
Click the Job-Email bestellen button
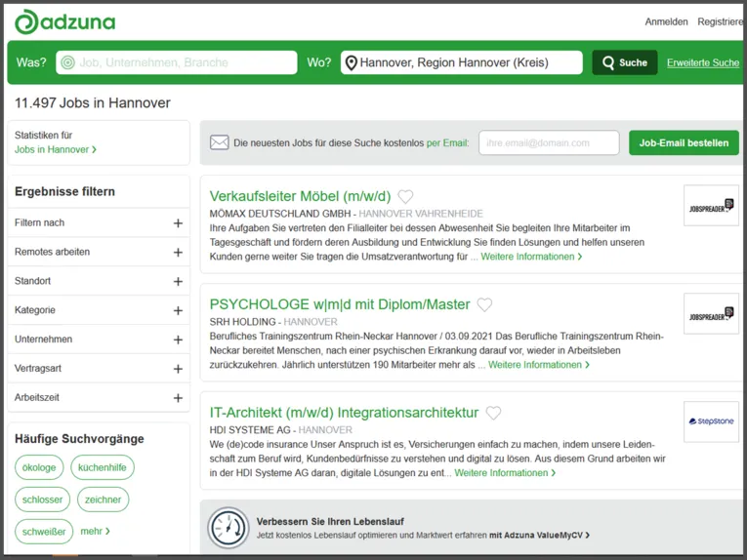684,142
